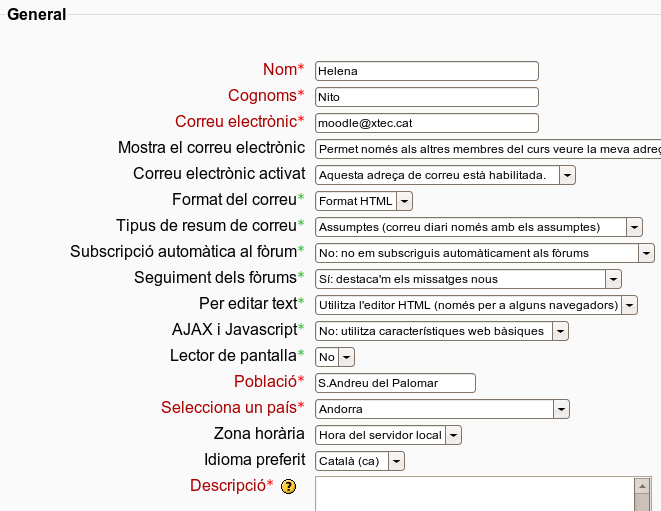Click the Cognoms text field
Screen dimensions: 661x511
click(x=426, y=97)
